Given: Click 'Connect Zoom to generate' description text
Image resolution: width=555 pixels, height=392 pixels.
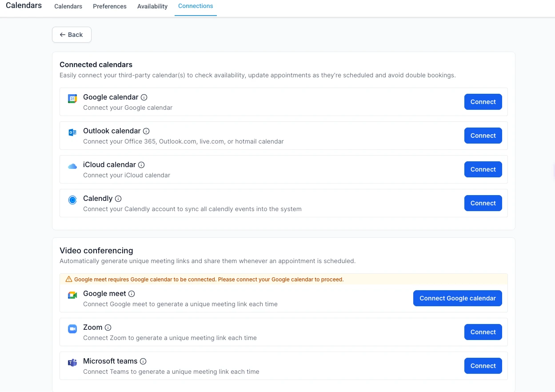Looking at the screenshot, I should click(170, 338).
